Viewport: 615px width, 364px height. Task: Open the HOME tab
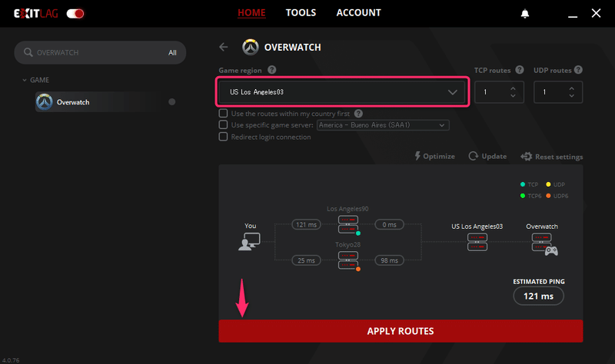[251, 13]
